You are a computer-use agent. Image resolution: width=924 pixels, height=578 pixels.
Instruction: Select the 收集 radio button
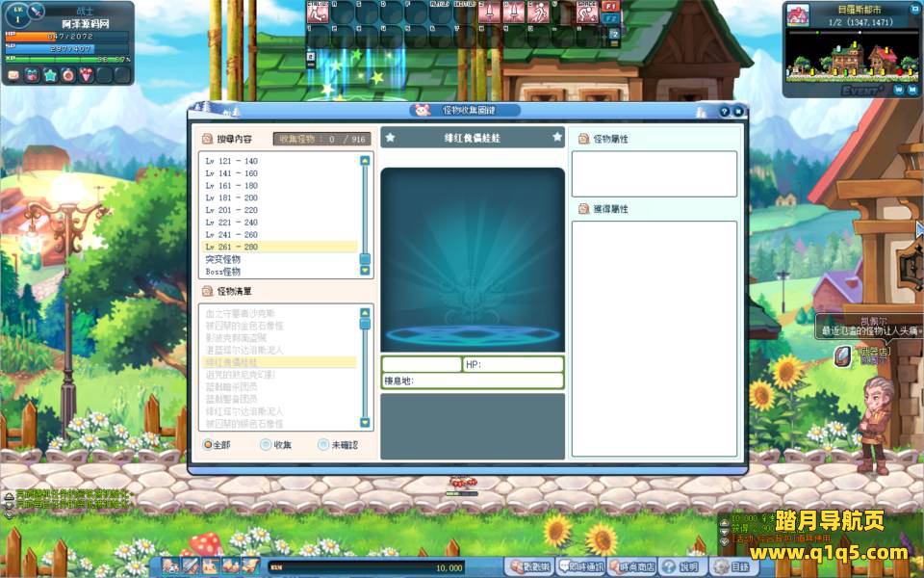[x=265, y=443]
